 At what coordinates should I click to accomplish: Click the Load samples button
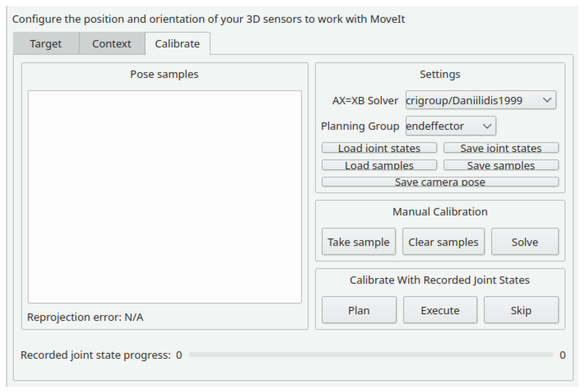(x=379, y=165)
